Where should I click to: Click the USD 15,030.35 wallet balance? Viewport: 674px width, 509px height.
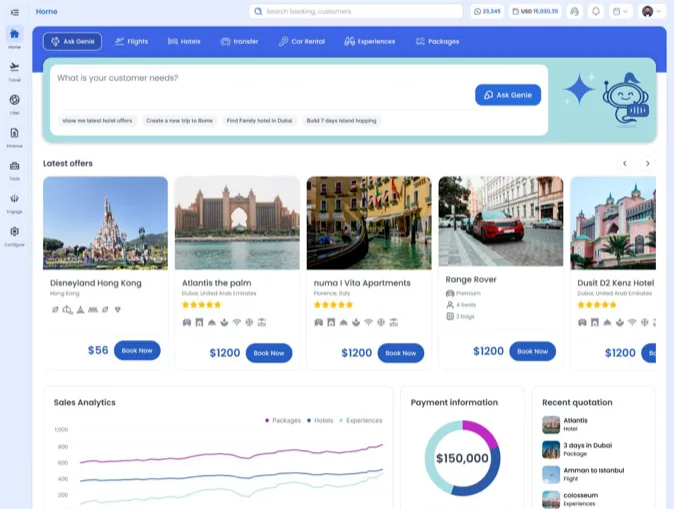coord(535,12)
